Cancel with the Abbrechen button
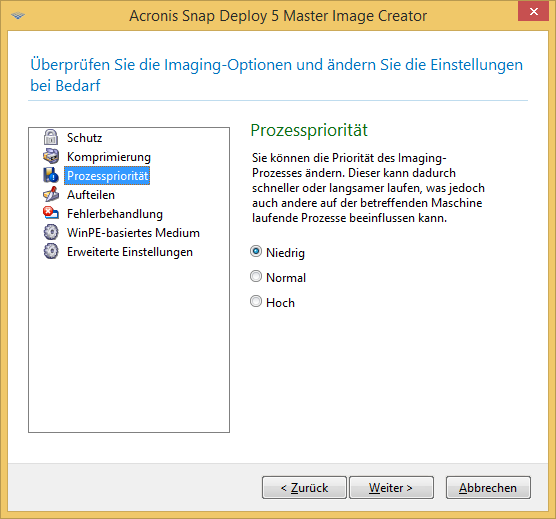Image resolution: width=556 pixels, height=519 pixels. (488, 488)
